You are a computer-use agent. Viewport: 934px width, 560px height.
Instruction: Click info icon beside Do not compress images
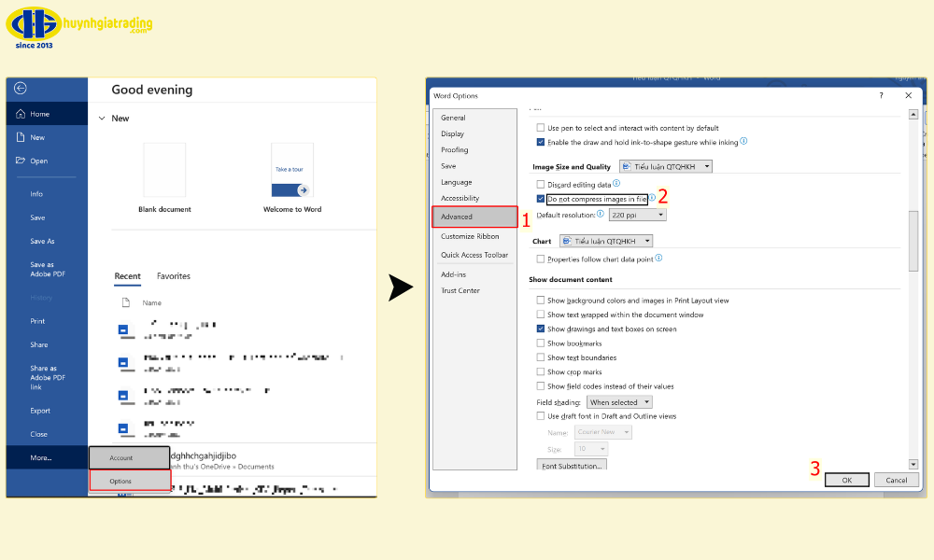[652, 198]
